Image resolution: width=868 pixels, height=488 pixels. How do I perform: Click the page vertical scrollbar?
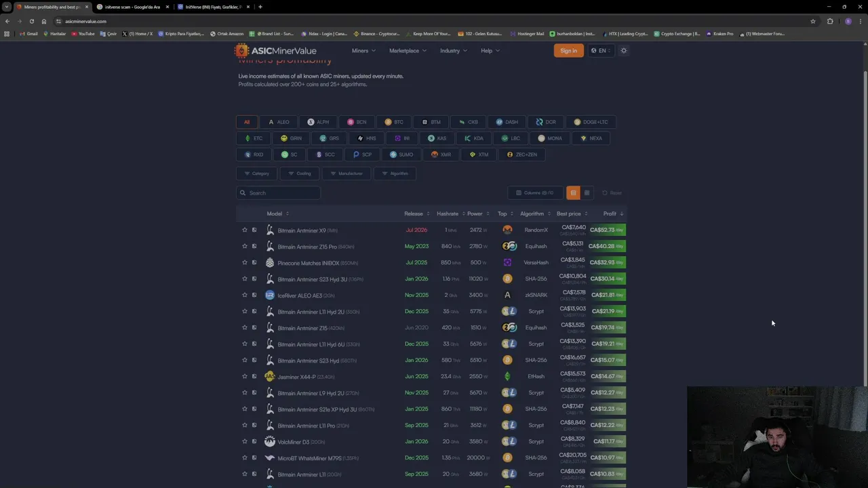(x=865, y=227)
